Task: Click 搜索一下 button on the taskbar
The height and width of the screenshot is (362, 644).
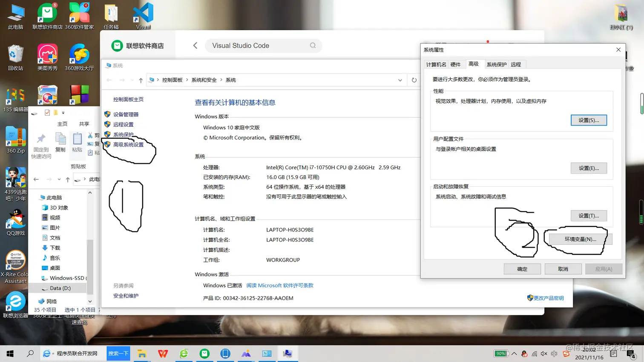Action: pyautogui.click(x=118, y=353)
